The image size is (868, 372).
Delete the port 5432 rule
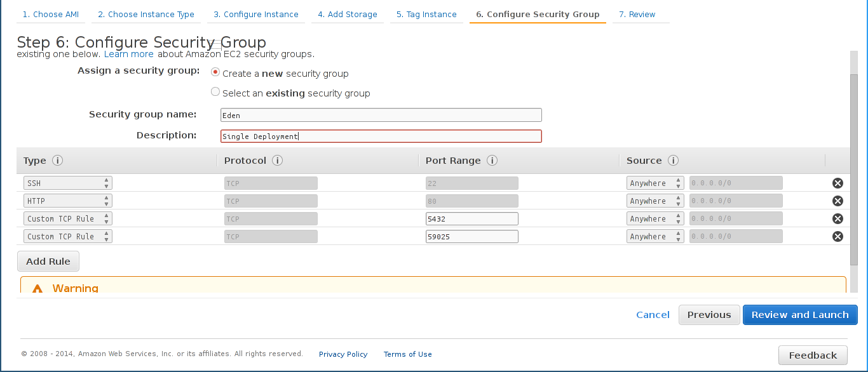point(837,219)
